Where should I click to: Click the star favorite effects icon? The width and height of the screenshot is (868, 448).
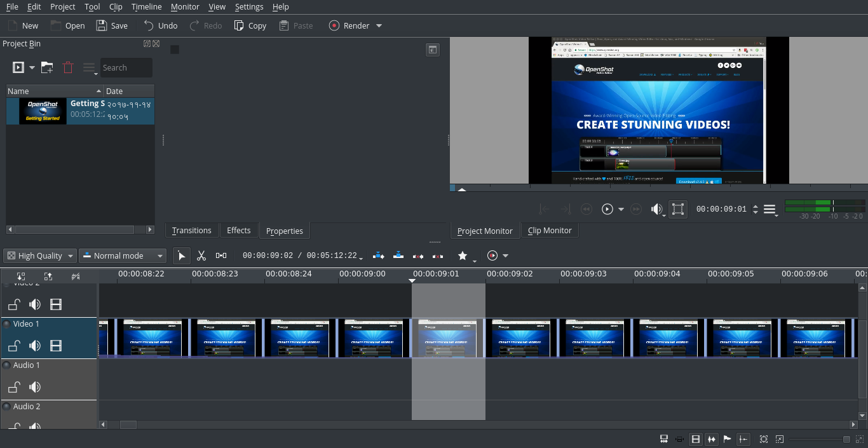(463, 255)
